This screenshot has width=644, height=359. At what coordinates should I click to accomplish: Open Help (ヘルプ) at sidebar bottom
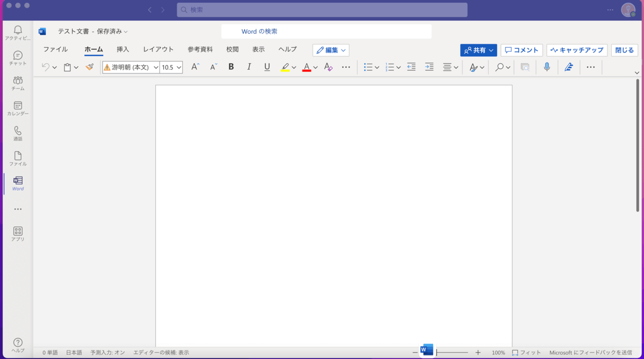(18, 345)
